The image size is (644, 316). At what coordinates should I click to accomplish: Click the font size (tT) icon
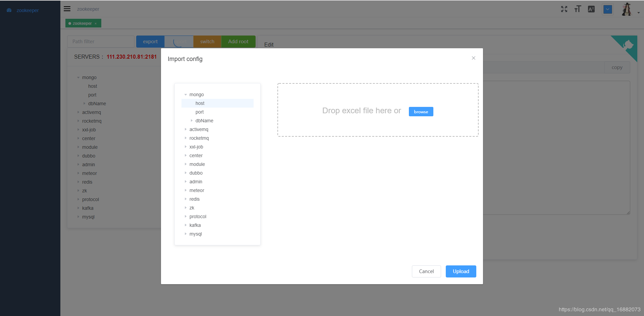(578, 9)
